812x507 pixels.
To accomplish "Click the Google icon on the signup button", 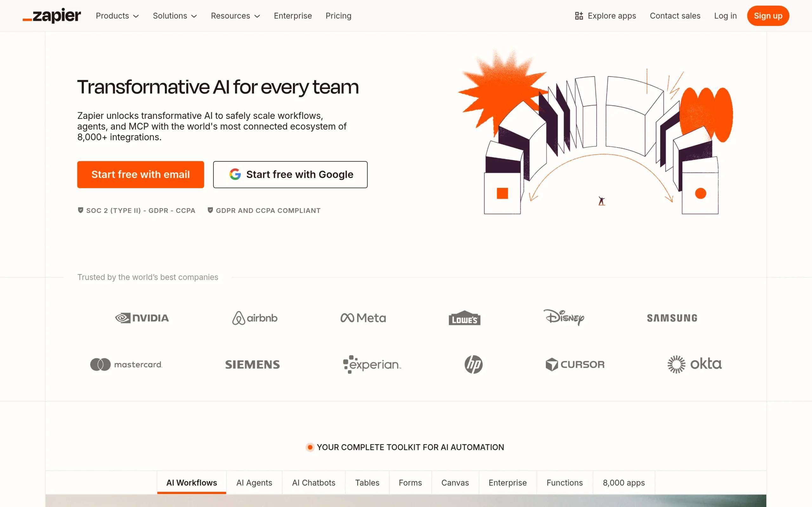I will [x=235, y=174].
